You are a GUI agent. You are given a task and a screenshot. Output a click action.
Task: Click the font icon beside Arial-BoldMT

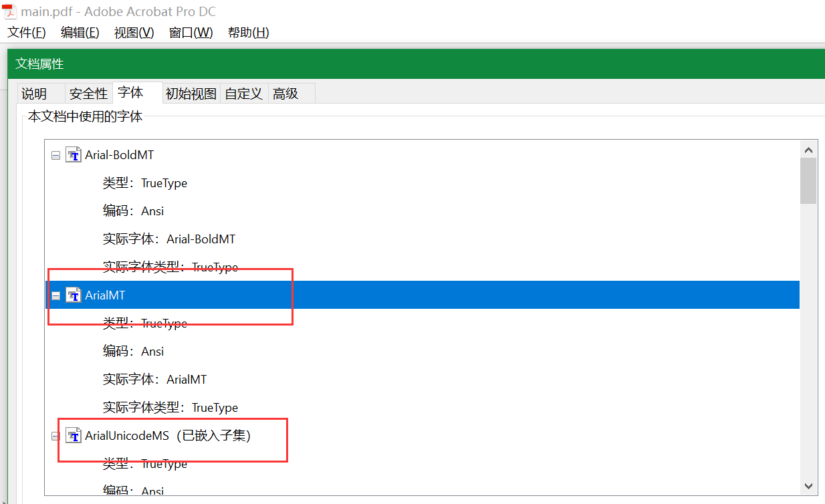click(73, 154)
